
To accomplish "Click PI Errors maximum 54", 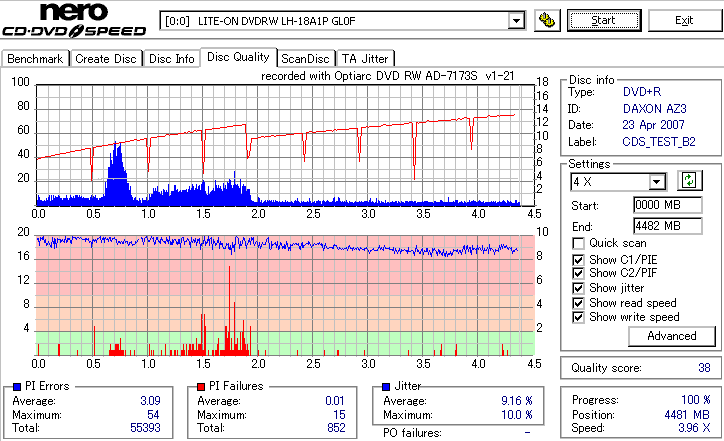I will (x=153, y=415).
